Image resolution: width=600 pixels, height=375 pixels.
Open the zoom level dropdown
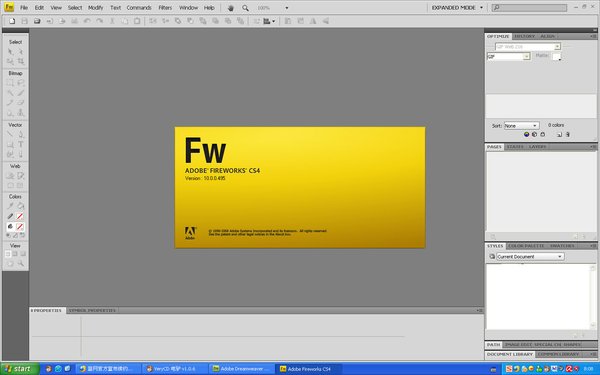287,8
